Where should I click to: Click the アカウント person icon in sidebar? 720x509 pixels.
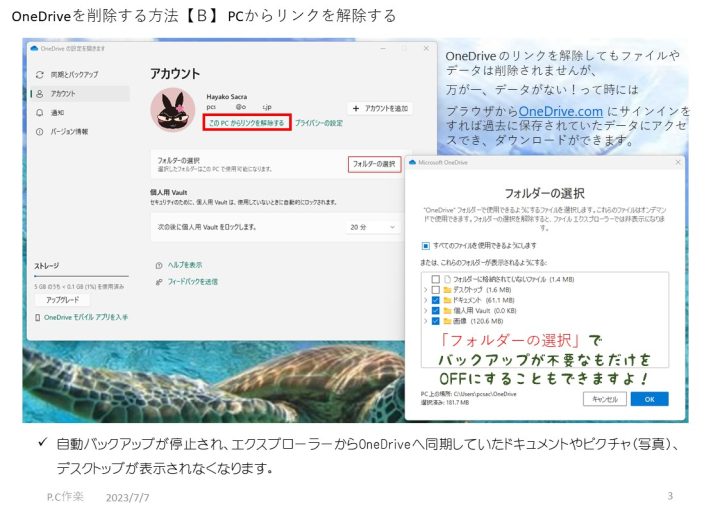point(40,94)
